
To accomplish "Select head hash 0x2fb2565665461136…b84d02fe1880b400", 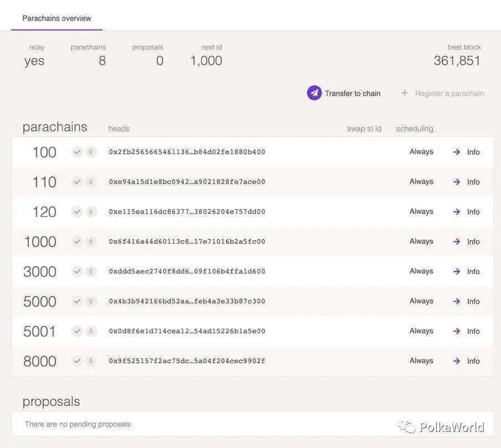I will (x=187, y=152).
